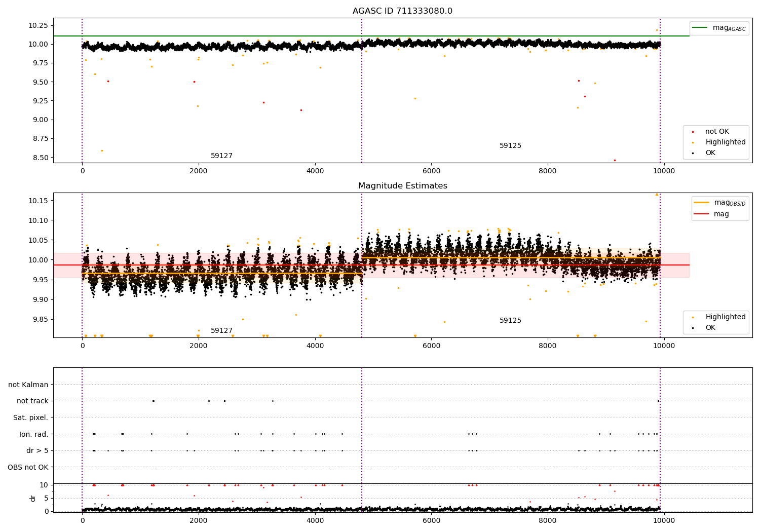Select 59127 annotation in the Magnitude Estimates plot

click(x=221, y=331)
